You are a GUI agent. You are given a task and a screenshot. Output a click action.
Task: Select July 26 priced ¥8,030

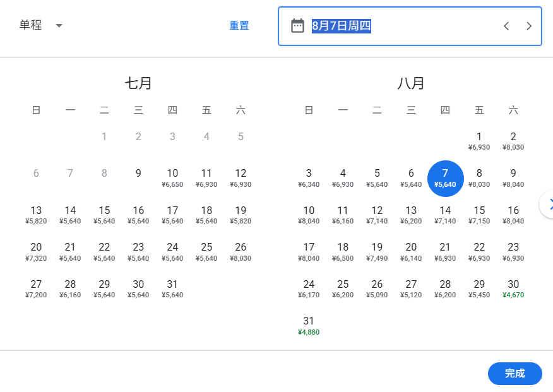point(241,251)
